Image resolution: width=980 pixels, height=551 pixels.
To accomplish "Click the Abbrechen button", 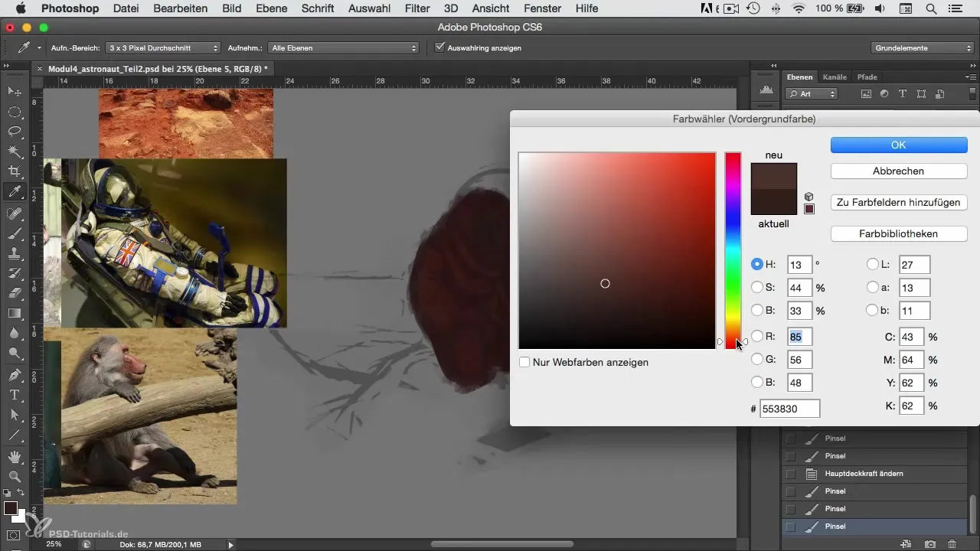I will 899,171.
